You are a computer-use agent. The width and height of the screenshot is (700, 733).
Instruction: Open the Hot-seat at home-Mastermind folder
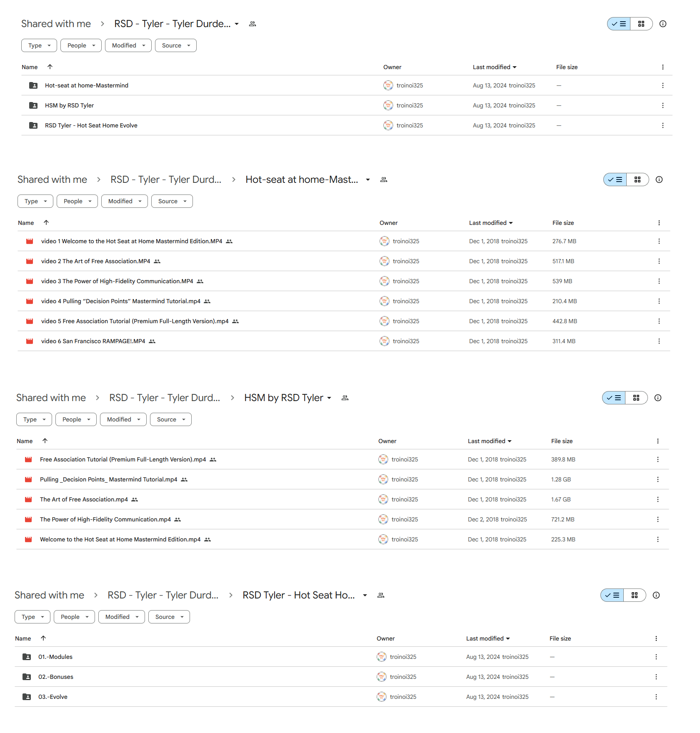click(x=86, y=85)
